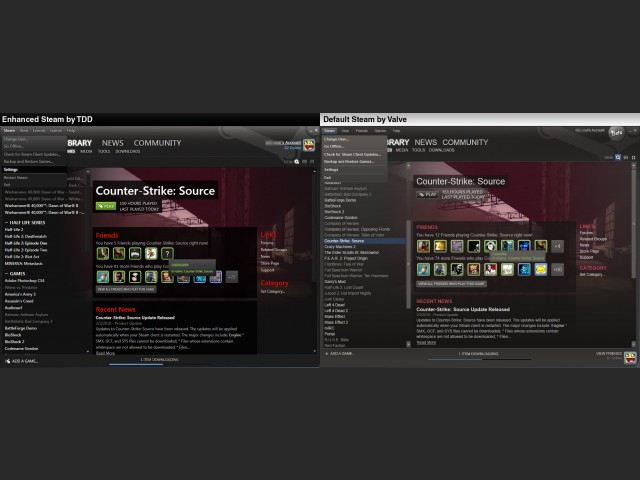Click green Play button in Enhanced Steam
The image size is (640, 480).
[x=106, y=206]
